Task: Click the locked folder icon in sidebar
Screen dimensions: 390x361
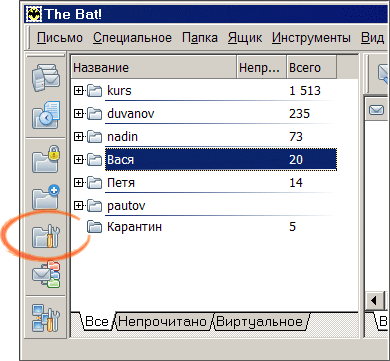Action: (x=46, y=159)
